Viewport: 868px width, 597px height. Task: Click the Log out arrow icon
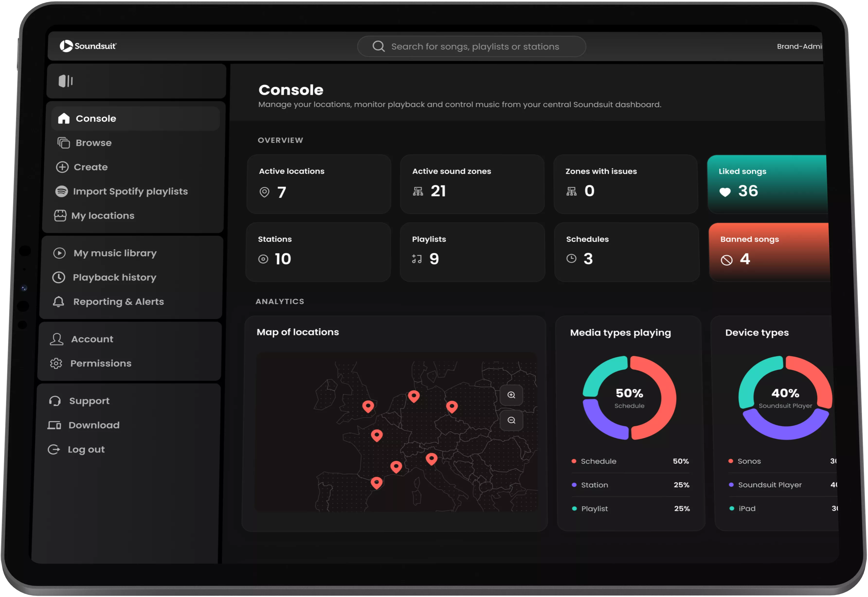(54, 450)
